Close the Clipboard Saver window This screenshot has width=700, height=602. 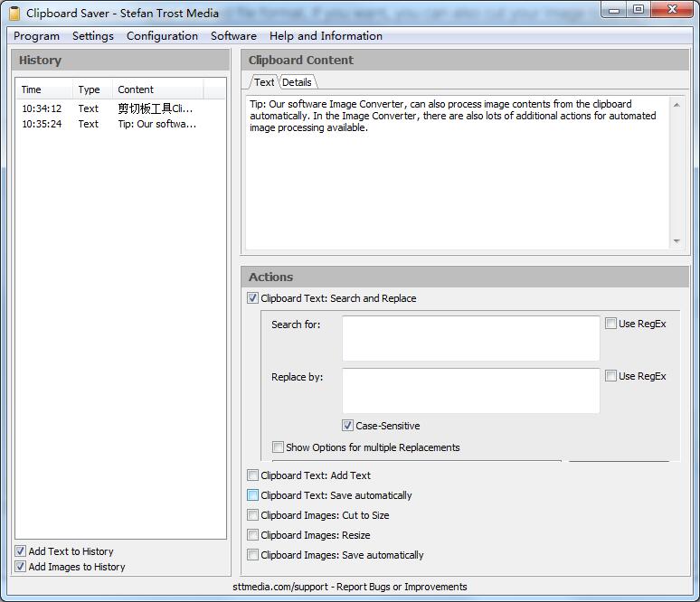671,9
